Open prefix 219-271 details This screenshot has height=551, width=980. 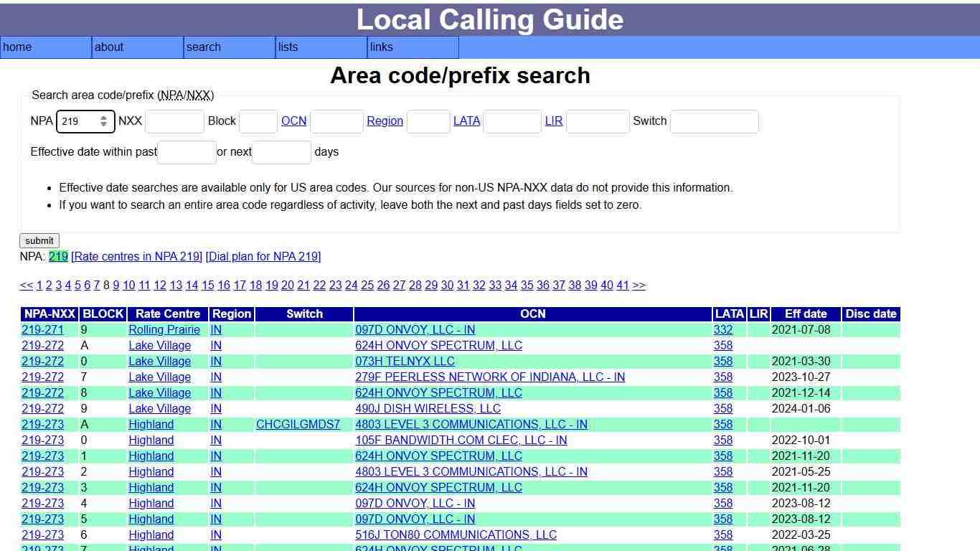pyautogui.click(x=42, y=329)
